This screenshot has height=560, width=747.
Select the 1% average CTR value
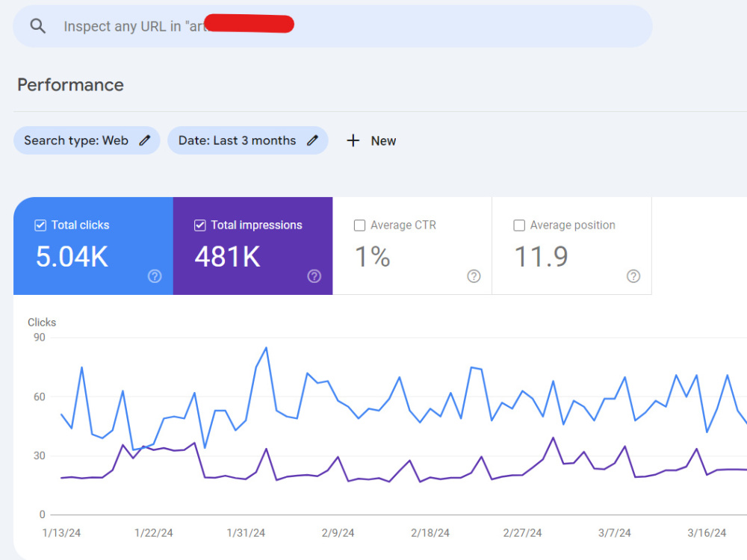click(373, 257)
